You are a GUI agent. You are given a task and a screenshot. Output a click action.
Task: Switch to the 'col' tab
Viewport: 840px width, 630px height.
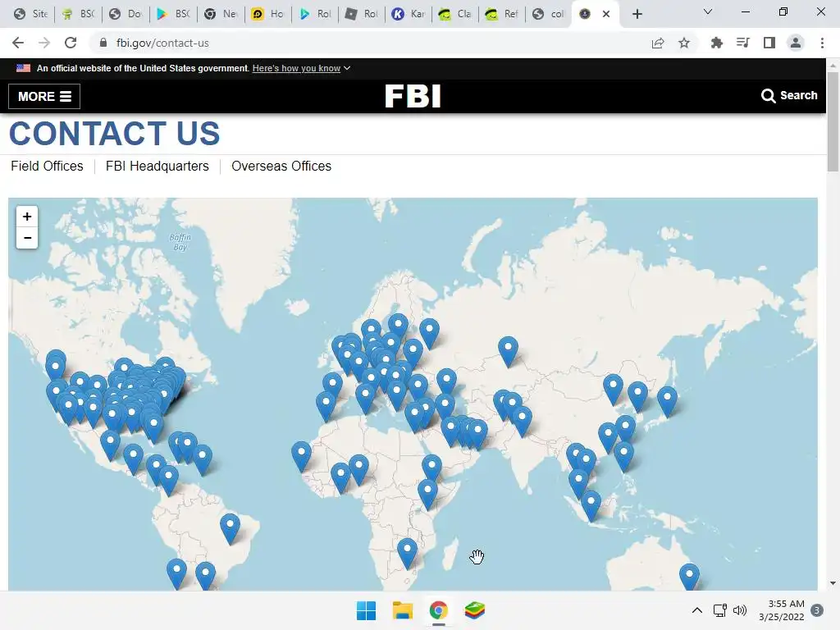pyautogui.click(x=549, y=14)
